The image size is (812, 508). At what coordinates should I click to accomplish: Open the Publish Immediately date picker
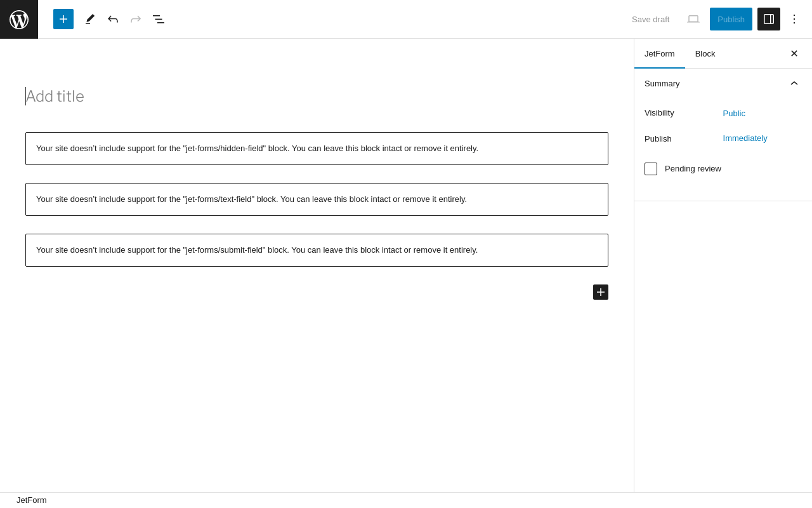click(745, 138)
